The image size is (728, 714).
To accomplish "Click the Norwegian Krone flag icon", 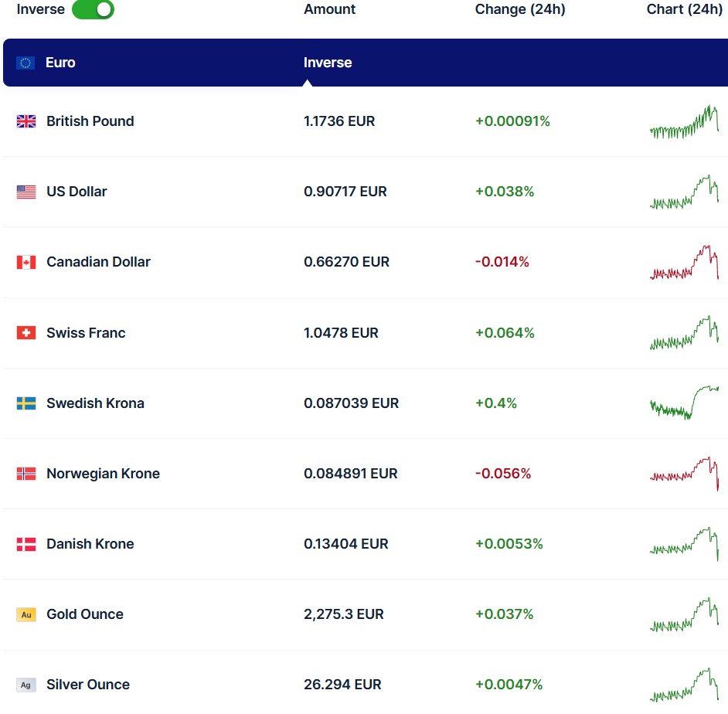I will 26,474.
